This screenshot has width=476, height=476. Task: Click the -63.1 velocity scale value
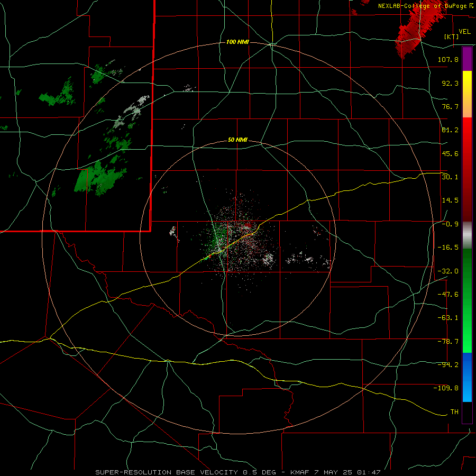point(448,318)
